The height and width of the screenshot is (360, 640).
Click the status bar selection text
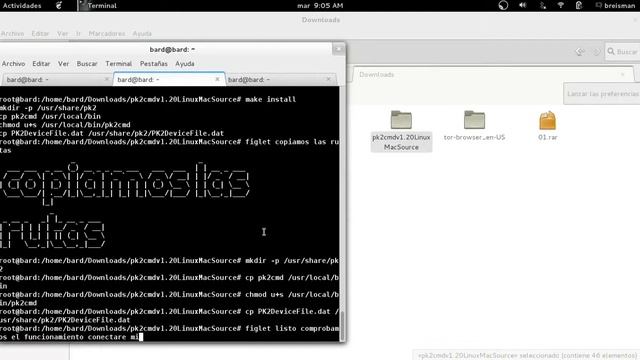pos(527,356)
